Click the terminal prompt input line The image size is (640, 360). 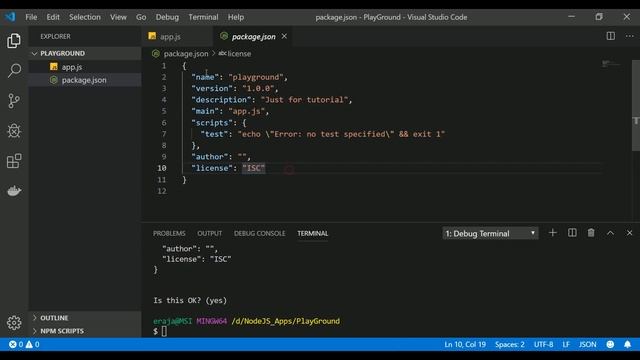[163, 331]
